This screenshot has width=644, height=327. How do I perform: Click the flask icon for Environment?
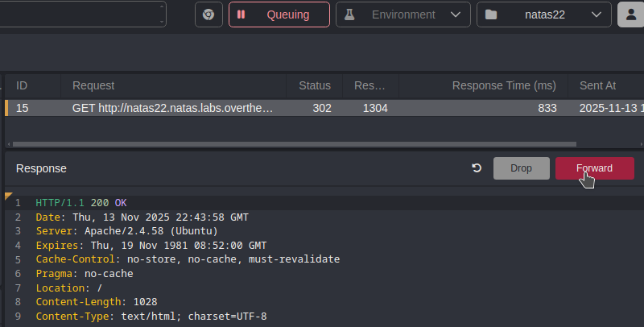pos(349,14)
